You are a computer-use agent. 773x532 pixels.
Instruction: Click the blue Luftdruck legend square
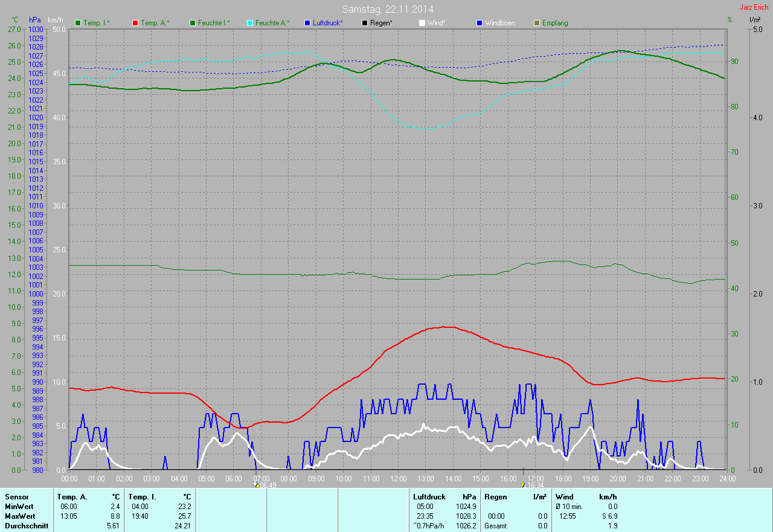click(x=307, y=23)
